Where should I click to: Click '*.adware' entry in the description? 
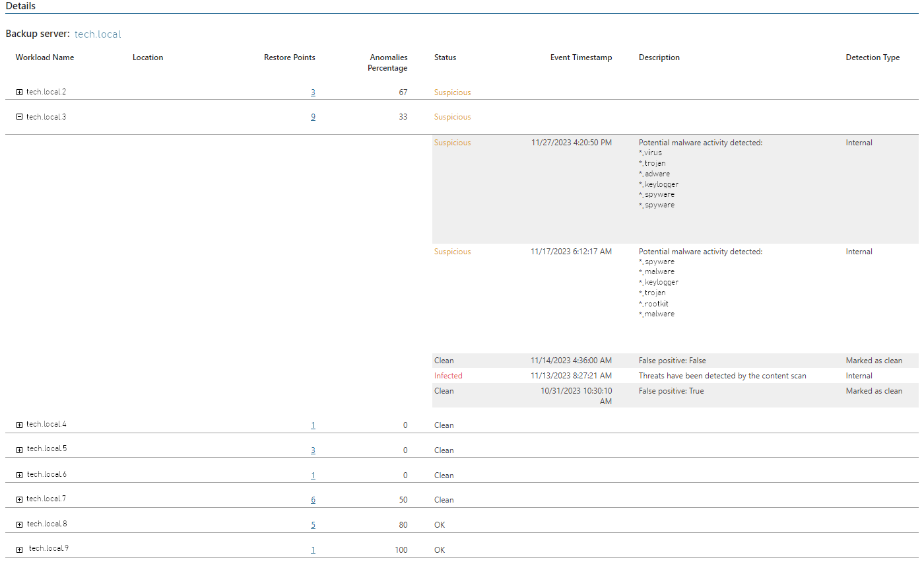[654, 174]
